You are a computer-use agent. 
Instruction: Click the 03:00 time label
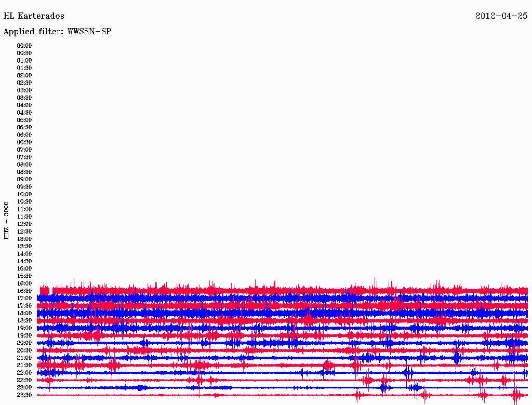coord(24,90)
